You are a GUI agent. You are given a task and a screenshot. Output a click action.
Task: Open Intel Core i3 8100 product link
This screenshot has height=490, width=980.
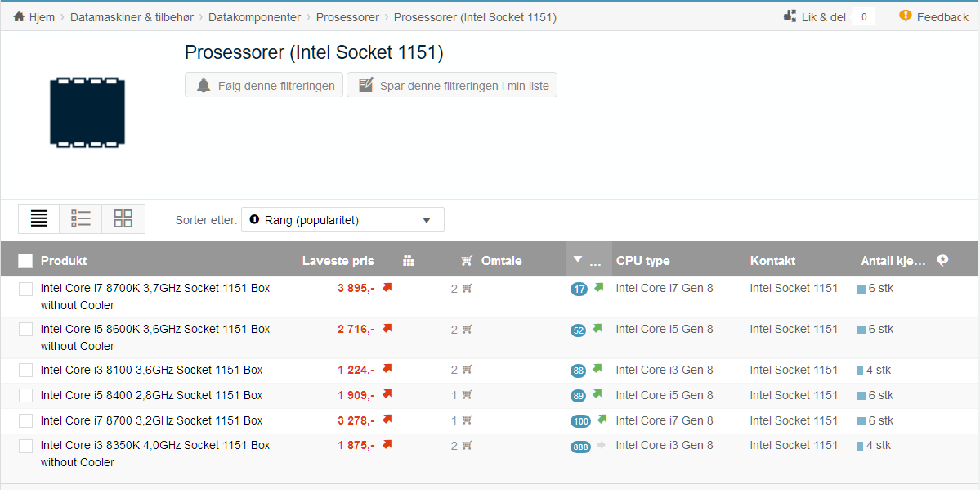point(151,371)
